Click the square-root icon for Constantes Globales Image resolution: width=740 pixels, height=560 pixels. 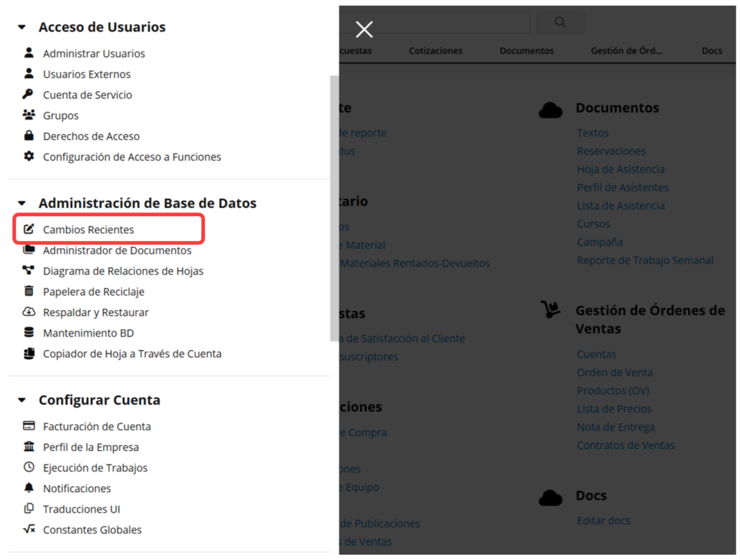pyautogui.click(x=28, y=529)
